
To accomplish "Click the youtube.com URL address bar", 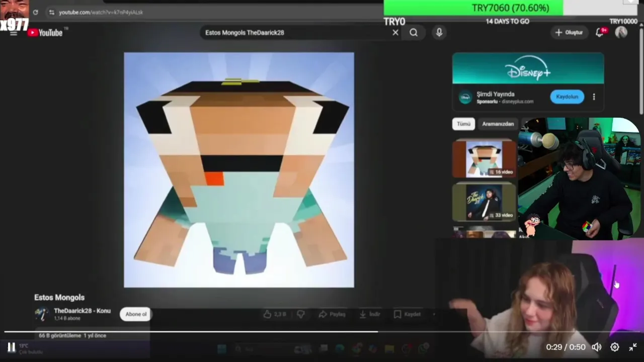I will pos(101,12).
